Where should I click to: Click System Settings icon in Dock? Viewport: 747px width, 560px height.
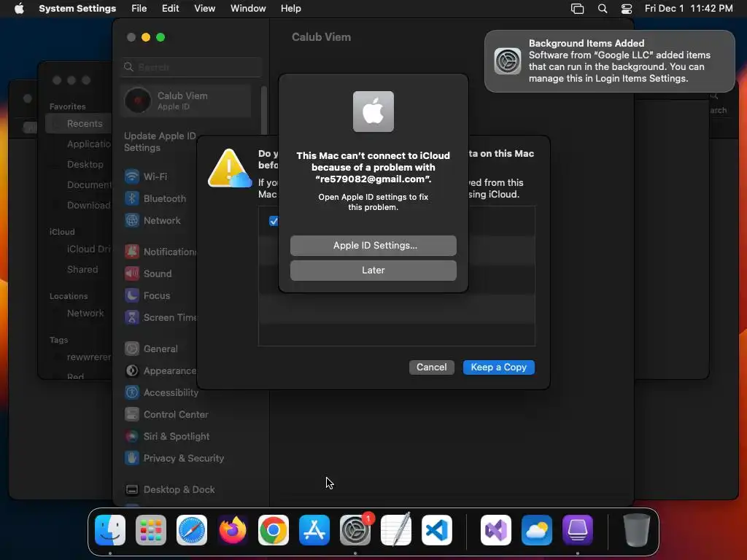[x=355, y=530]
